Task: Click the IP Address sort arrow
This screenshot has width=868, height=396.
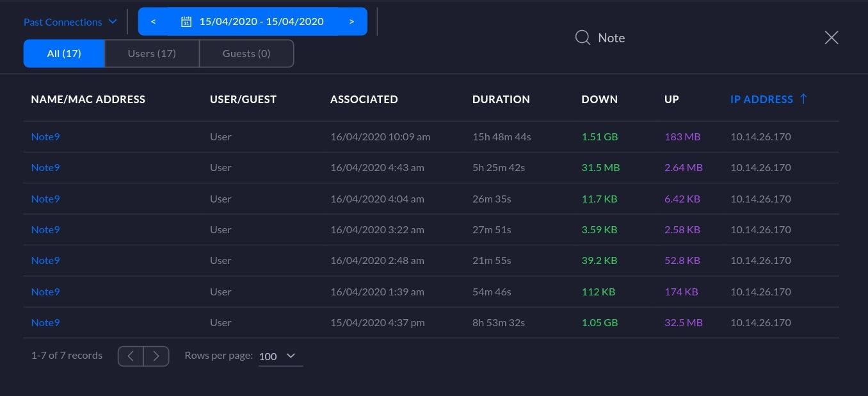Action: [x=804, y=99]
